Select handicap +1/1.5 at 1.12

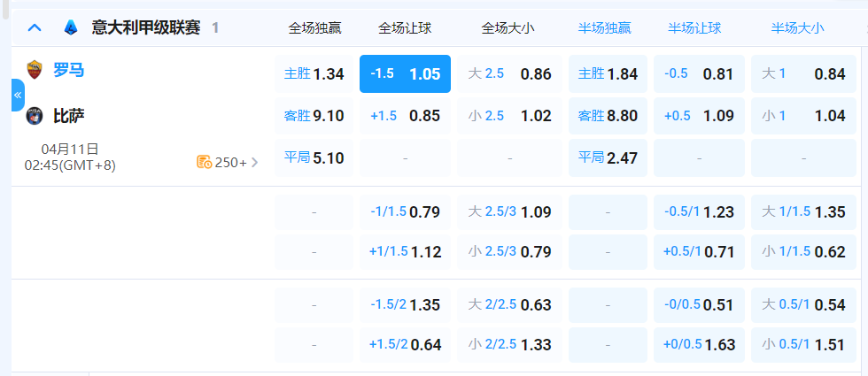(406, 252)
